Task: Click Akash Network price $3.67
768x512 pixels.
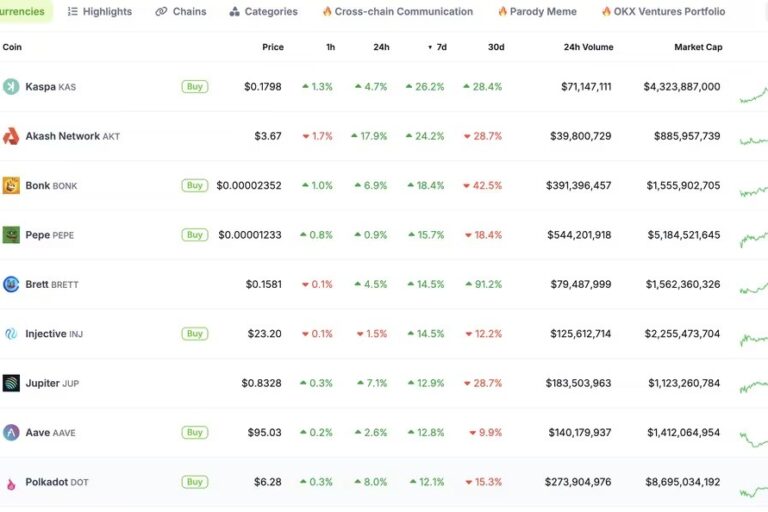Action: pos(268,136)
